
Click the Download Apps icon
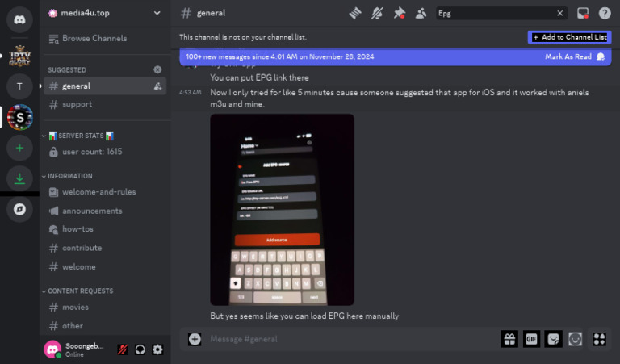[19, 178]
